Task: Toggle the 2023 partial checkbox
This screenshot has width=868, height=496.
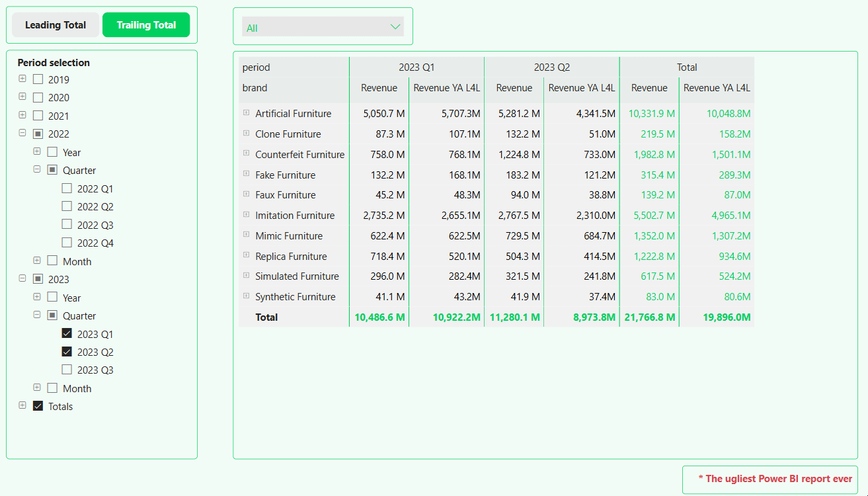Action: pos(38,279)
